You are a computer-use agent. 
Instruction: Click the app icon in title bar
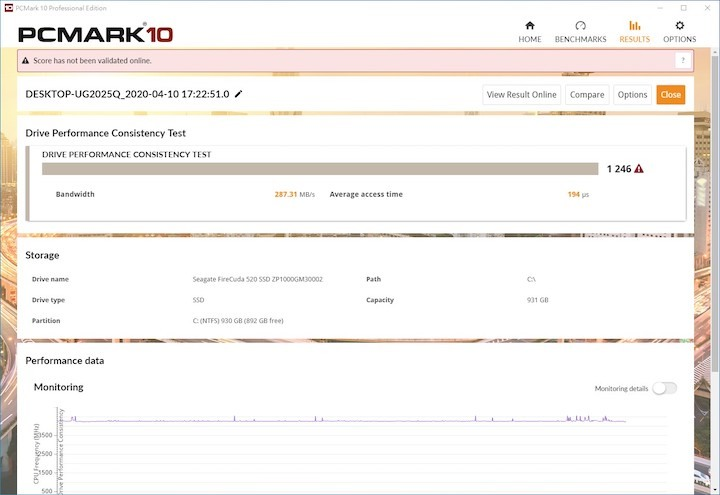(x=8, y=7)
